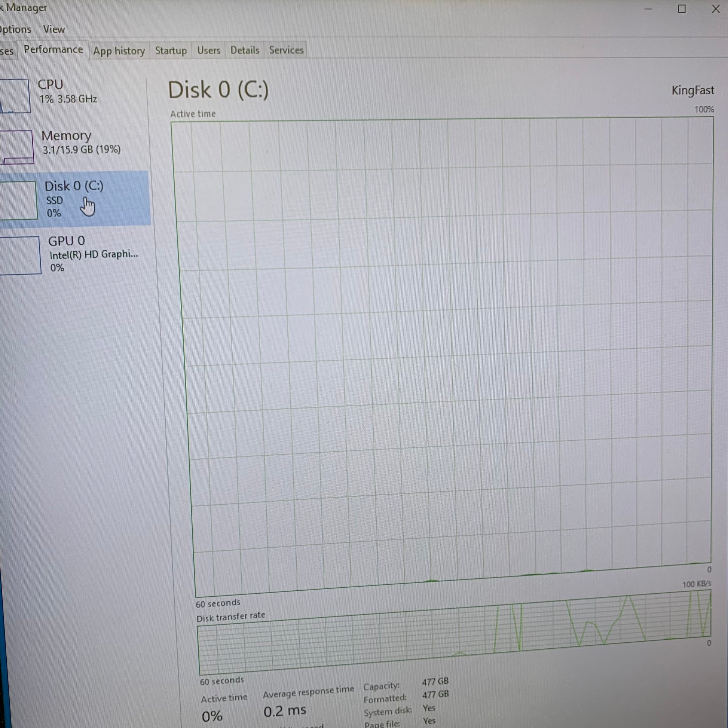Image resolution: width=728 pixels, height=728 pixels.
Task: Click the GPU 0 thumbnail graph
Action: click(x=19, y=255)
